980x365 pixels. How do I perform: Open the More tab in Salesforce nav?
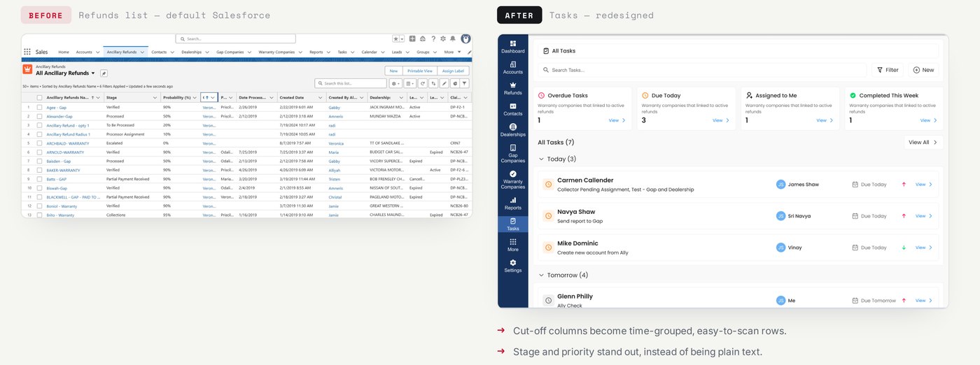(x=452, y=52)
